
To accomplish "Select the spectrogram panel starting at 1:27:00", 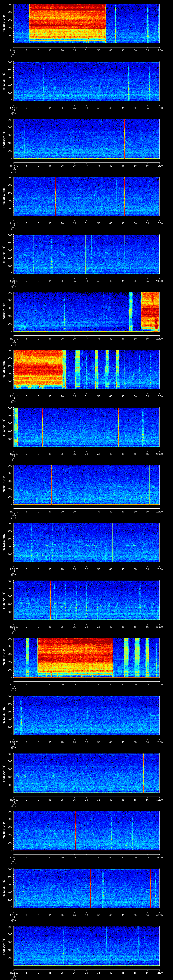I will [x=87, y=658].
